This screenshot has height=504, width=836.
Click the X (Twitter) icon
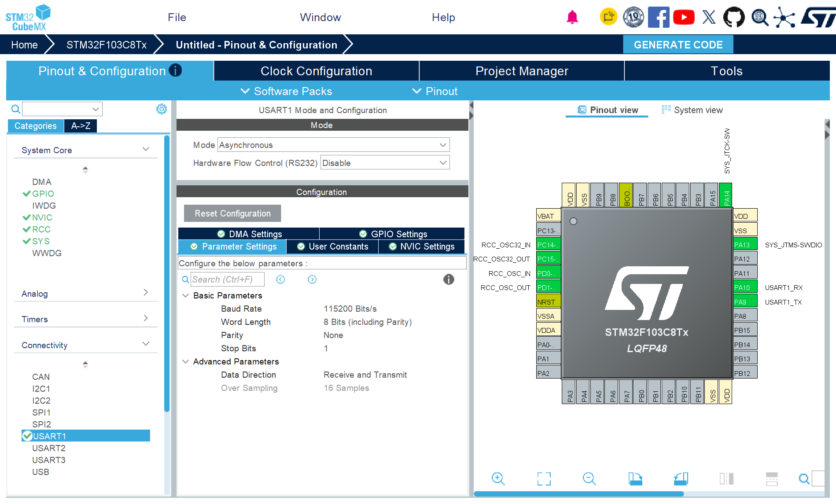709,17
